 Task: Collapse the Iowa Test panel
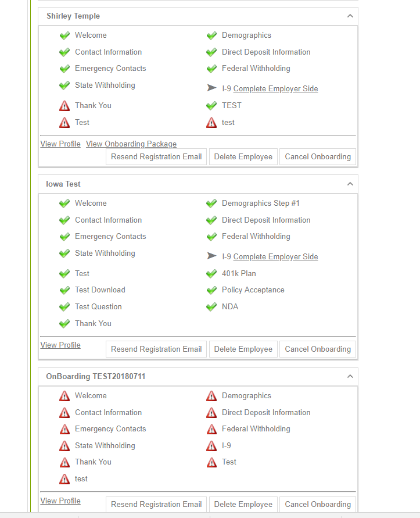pos(350,184)
